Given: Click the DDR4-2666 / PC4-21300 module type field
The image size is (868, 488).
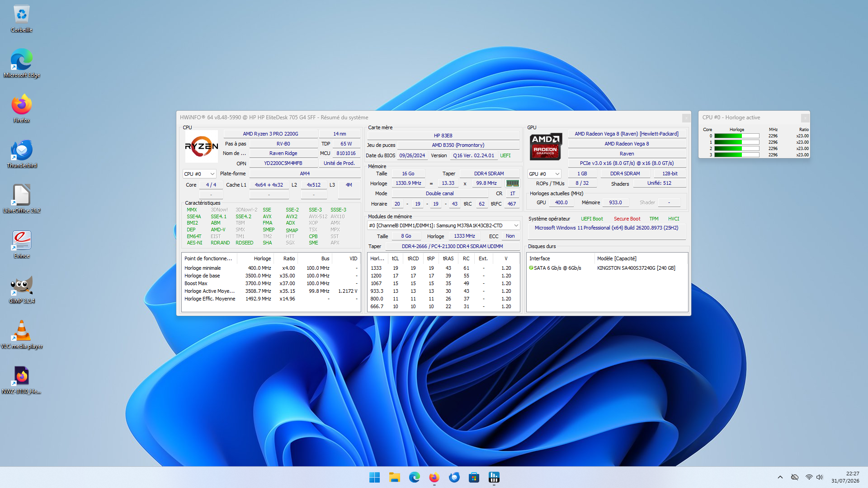Looking at the screenshot, I should (x=452, y=246).
